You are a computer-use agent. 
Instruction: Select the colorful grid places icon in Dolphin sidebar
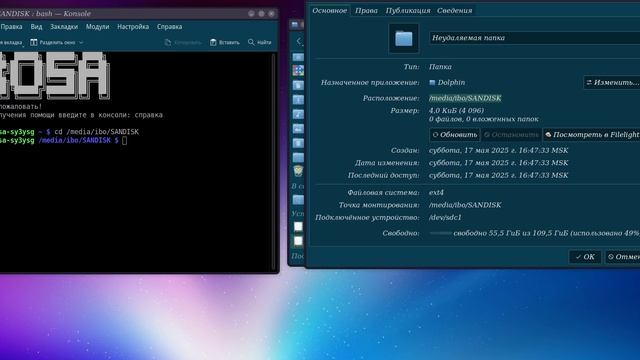(298, 70)
